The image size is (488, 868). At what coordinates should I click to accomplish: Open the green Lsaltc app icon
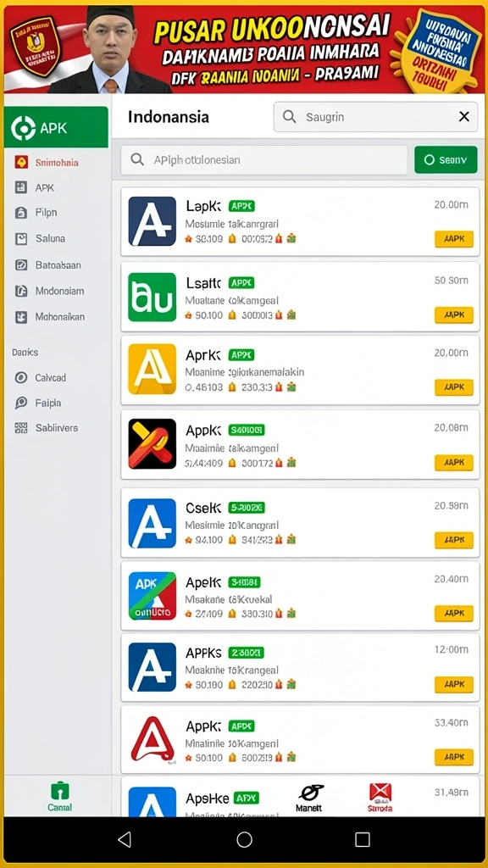point(152,297)
